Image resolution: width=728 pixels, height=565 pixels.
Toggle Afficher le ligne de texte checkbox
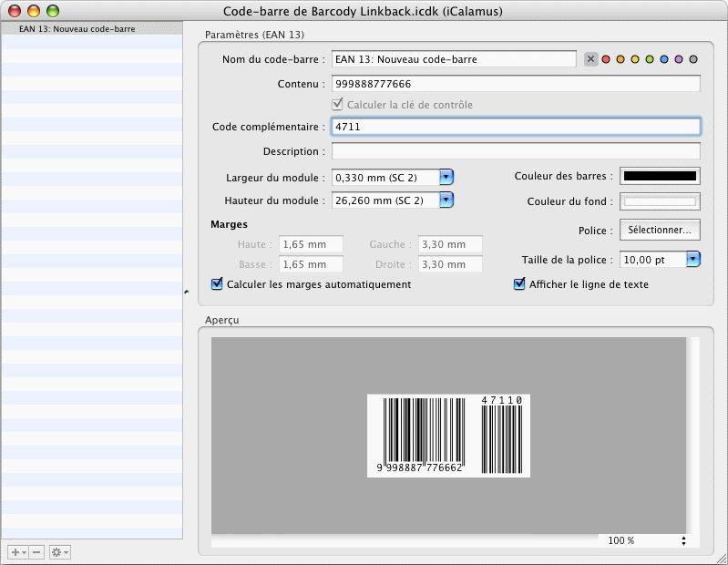519,283
